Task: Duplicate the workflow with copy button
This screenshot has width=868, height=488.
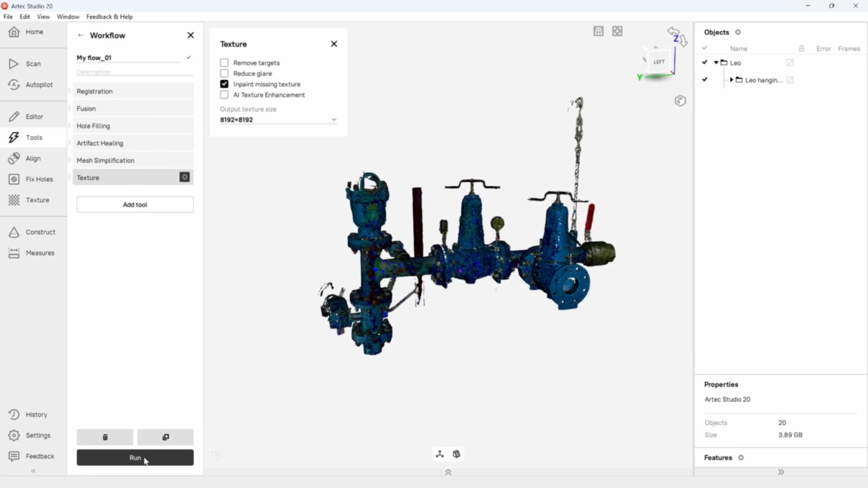Action: point(165,437)
